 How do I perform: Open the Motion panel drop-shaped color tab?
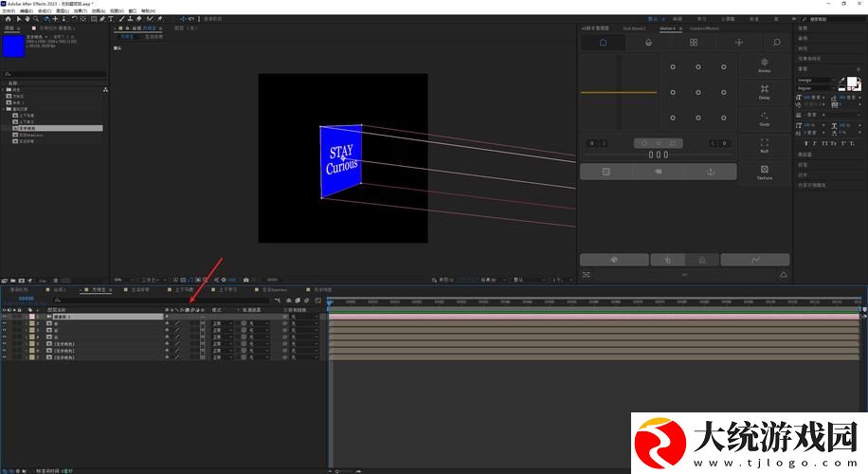point(648,43)
